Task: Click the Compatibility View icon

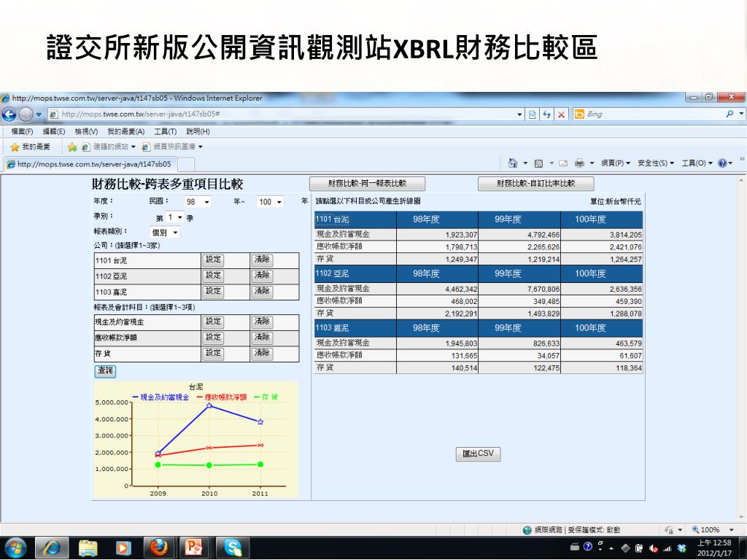Action: (x=532, y=114)
